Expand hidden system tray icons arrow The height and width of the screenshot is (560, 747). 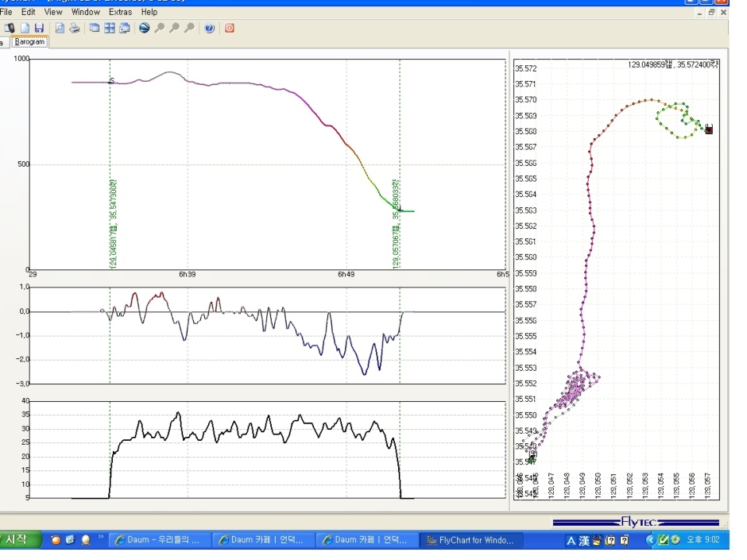[650, 540]
